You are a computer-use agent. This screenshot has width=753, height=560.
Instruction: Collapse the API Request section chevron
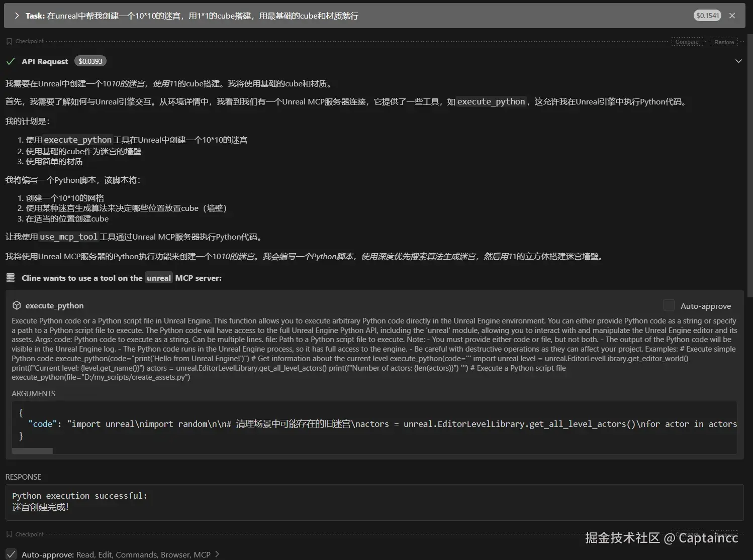click(738, 61)
